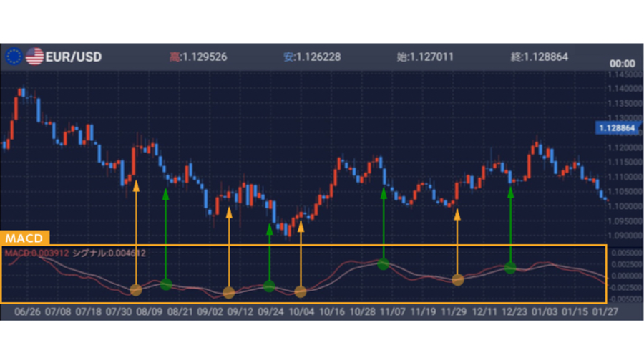Select the orange crossover circle above 09/12

(228, 292)
